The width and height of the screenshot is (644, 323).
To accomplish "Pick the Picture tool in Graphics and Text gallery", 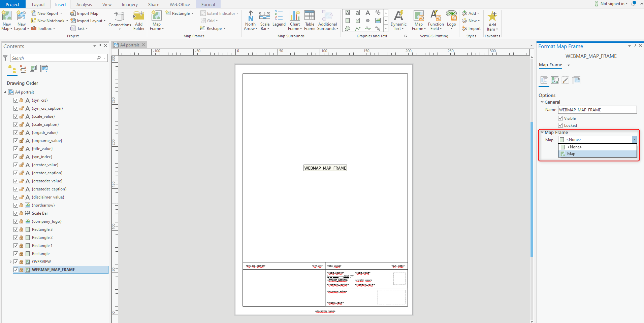I will (x=377, y=21).
